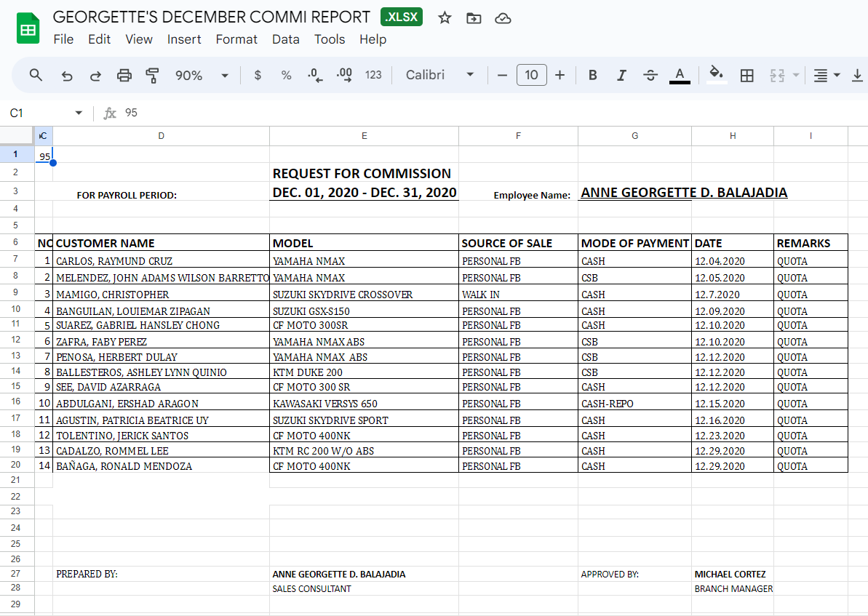
Task: Print the spreadsheet
Action: click(124, 75)
